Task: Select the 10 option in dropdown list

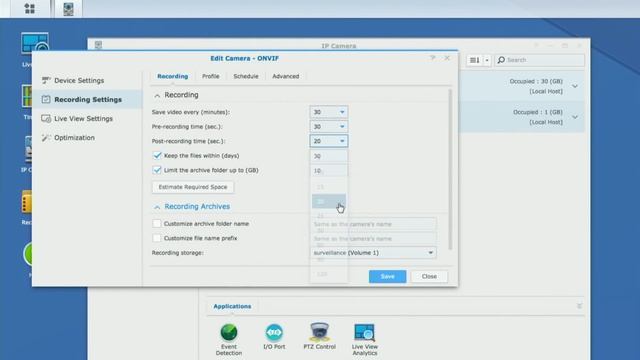Action: 329,171
